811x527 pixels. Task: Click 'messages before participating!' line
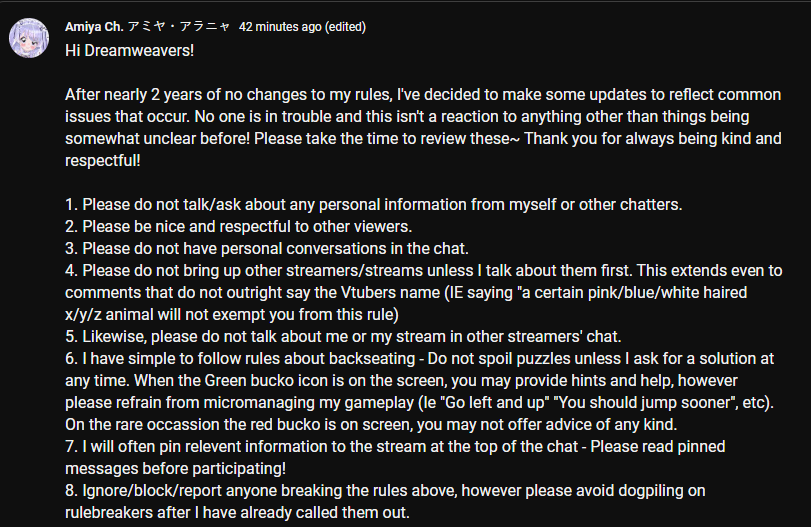click(x=175, y=469)
